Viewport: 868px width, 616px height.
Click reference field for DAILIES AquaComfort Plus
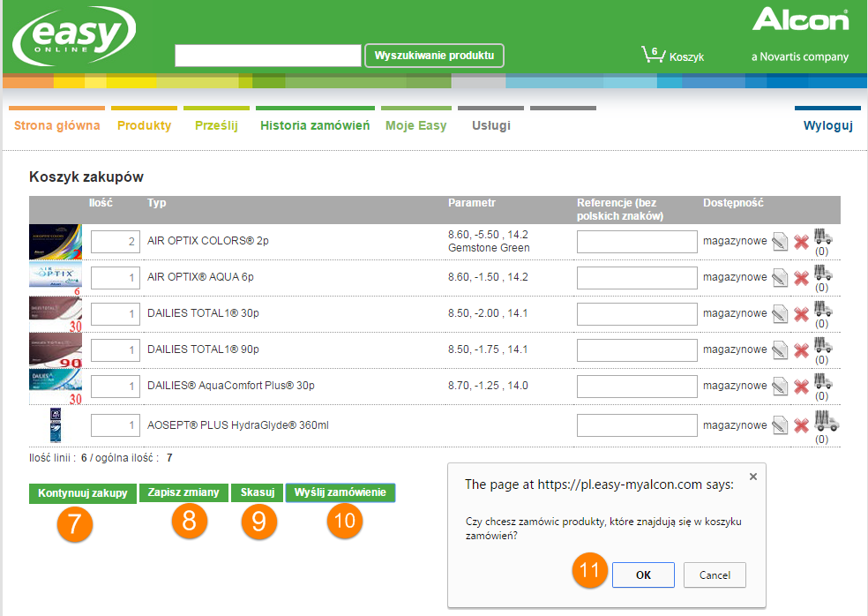[x=637, y=387]
